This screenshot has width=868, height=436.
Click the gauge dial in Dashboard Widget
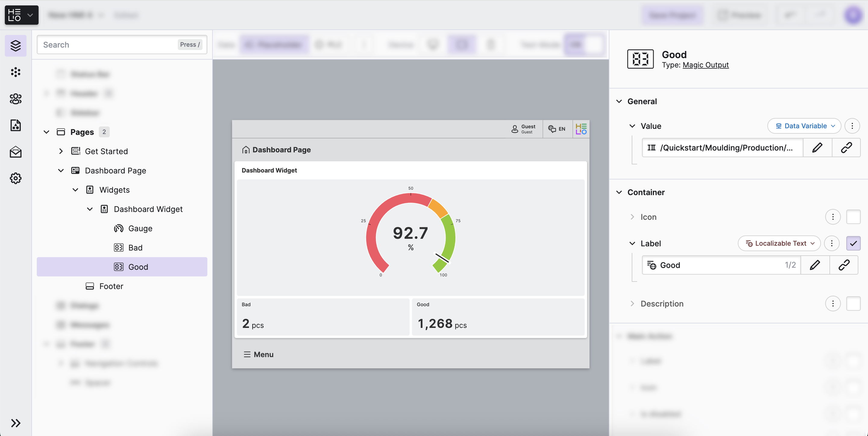(410, 236)
